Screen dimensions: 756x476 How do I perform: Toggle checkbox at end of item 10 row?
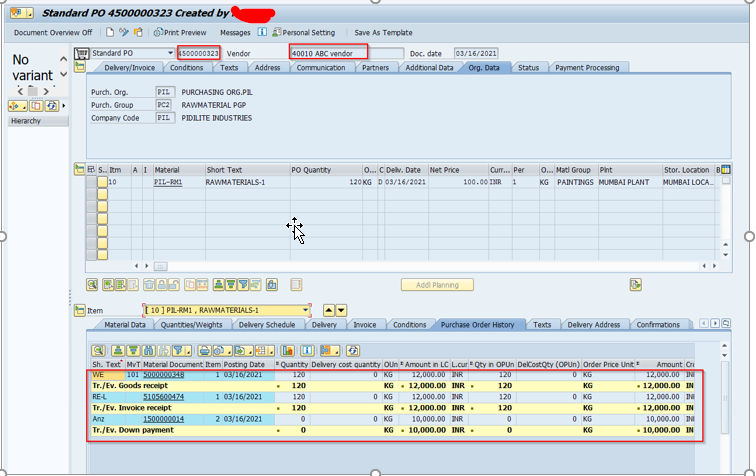coord(726,181)
